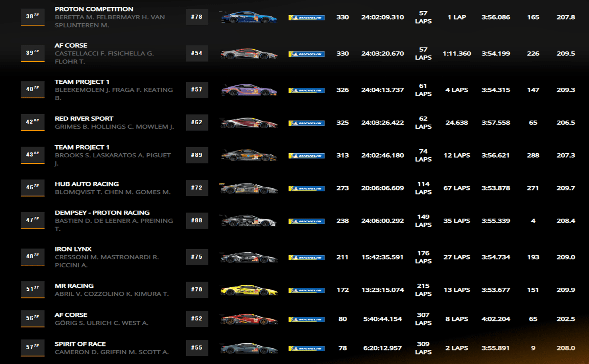Select the 48th position badge
This screenshot has height=364, width=589.
tap(32, 257)
